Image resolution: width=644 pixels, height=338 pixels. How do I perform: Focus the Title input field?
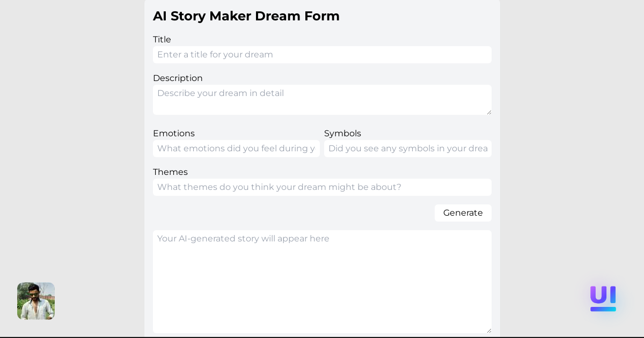point(322,55)
